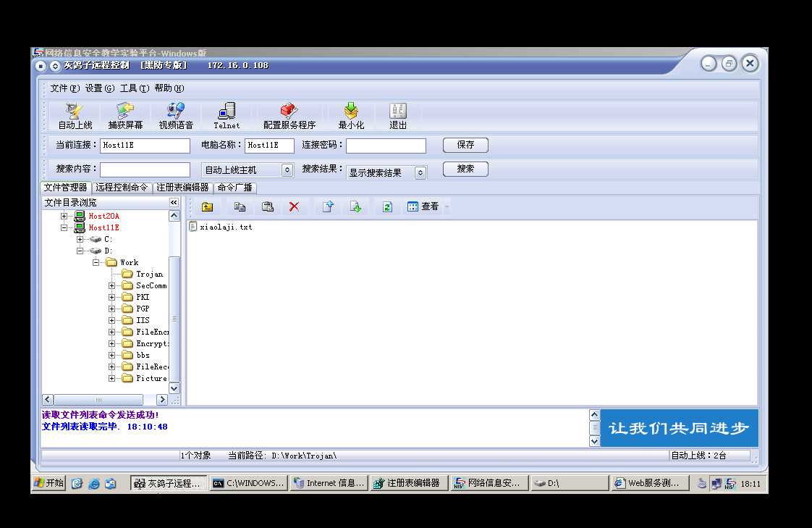Screen dimensions: 812x528
Task: Click the 电脑名称 input field
Action: [x=269, y=146]
